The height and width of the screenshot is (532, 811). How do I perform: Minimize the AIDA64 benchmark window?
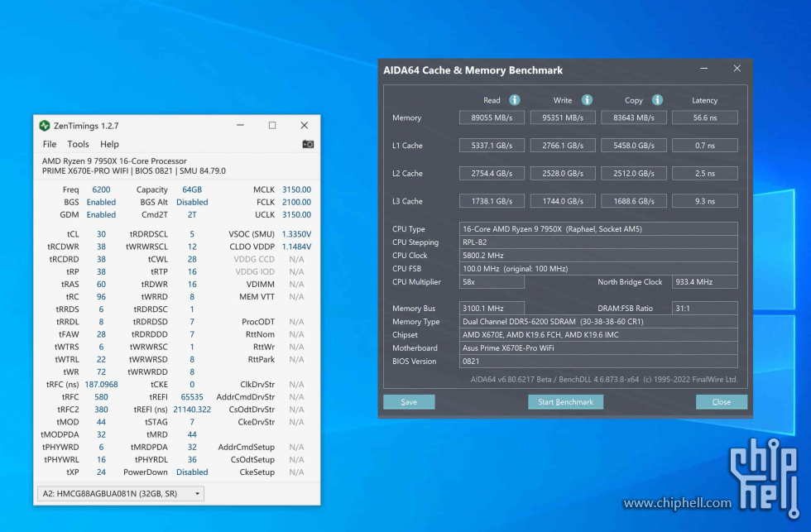[x=704, y=68]
